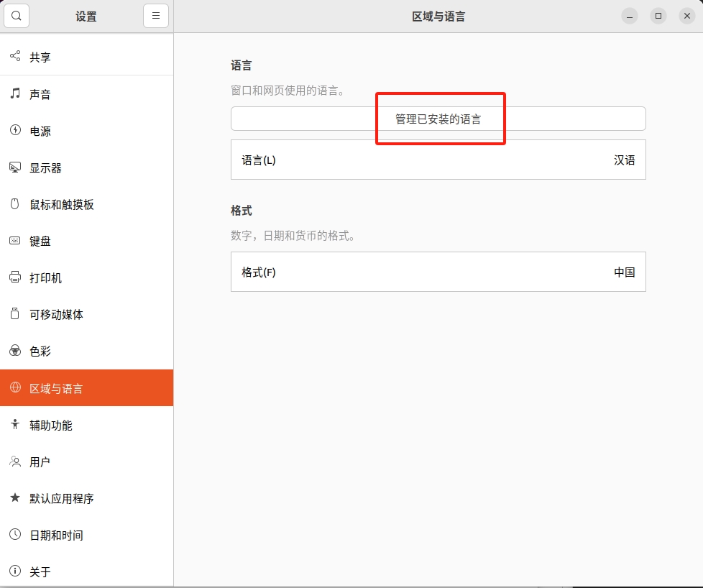Click 管理已安装的语言 button
The image size is (703, 588).
click(438, 119)
